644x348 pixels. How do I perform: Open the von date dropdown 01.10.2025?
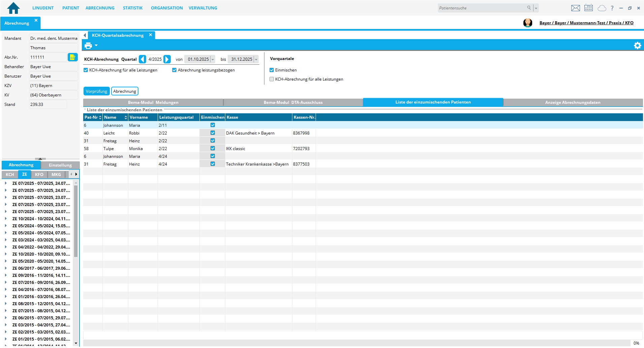tap(213, 60)
